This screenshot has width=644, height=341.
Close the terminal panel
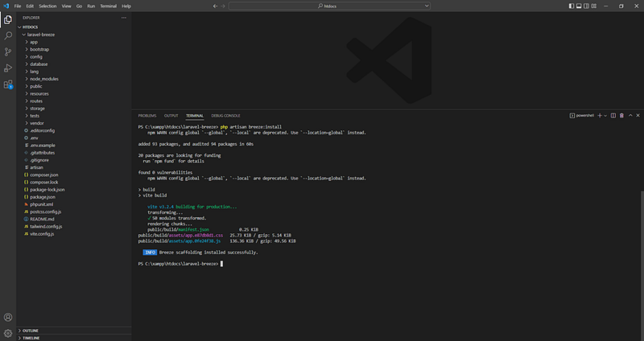638,116
